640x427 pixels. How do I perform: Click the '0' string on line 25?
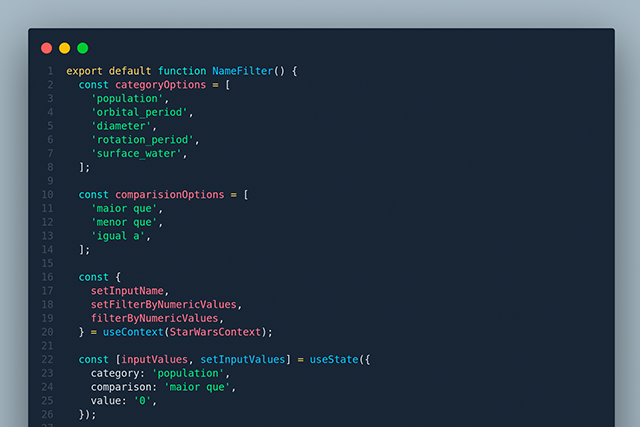click(142, 401)
